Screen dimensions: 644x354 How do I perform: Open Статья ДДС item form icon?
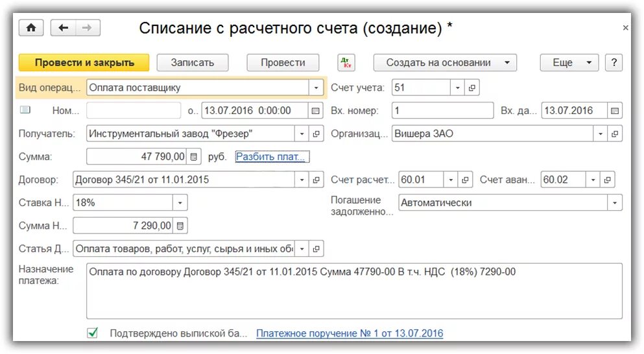[316, 249]
